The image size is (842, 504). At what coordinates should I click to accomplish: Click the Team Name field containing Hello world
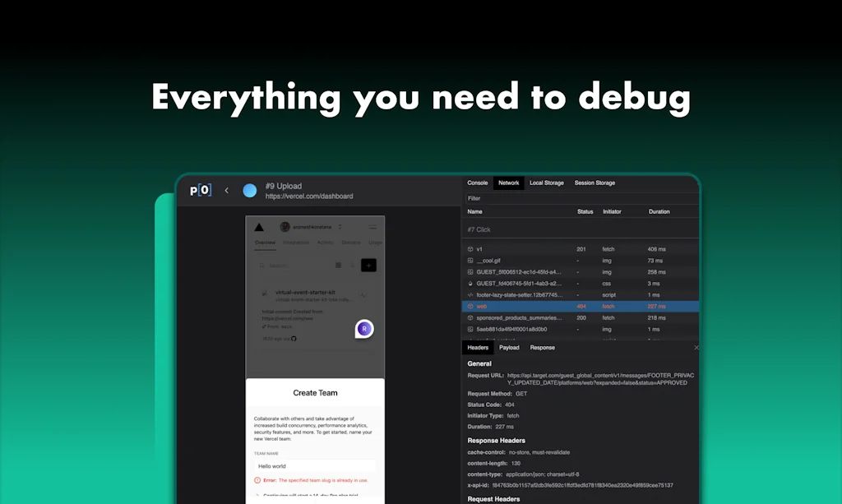coord(314,465)
